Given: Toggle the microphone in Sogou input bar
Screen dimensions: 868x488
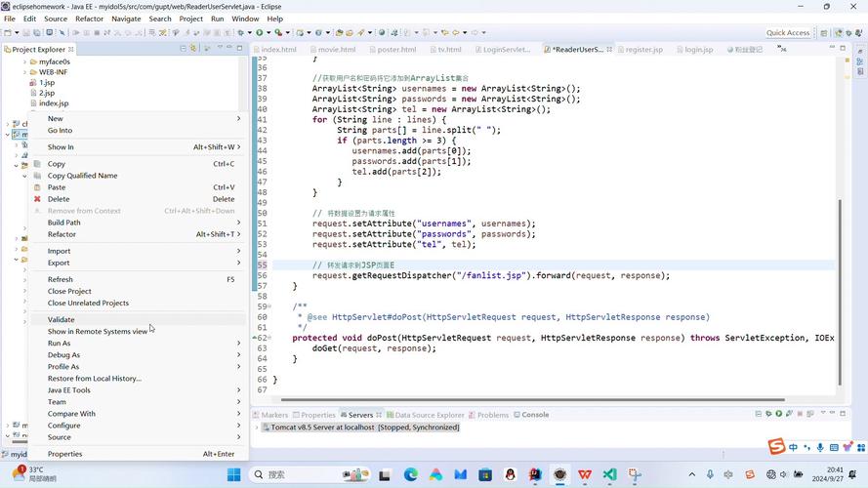Looking at the screenshot, I should coord(820,447).
